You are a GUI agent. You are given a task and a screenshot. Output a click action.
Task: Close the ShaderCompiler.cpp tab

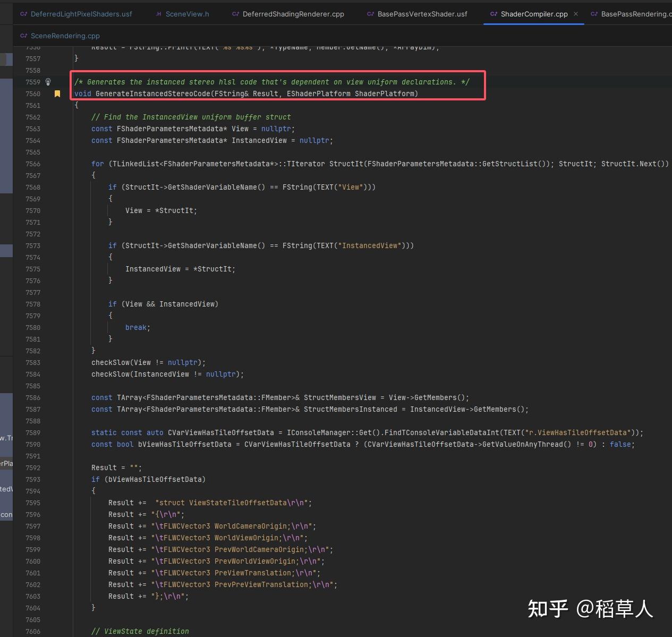click(575, 14)
